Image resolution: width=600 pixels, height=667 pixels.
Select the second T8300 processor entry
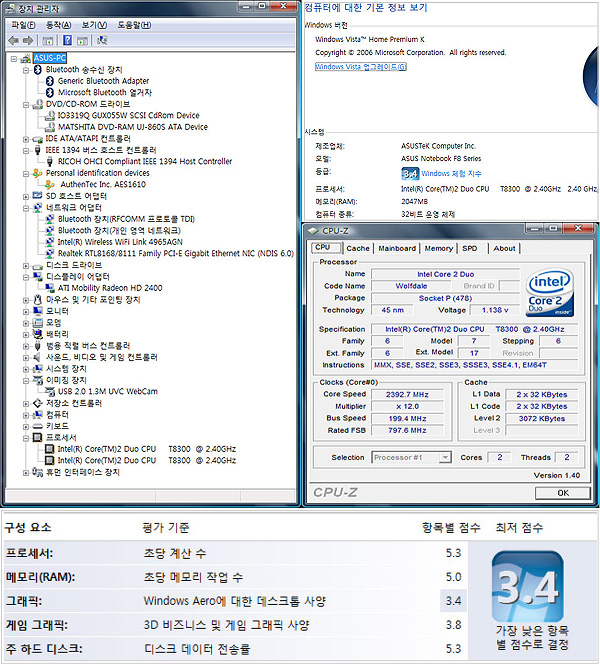(x=146, y=460)
